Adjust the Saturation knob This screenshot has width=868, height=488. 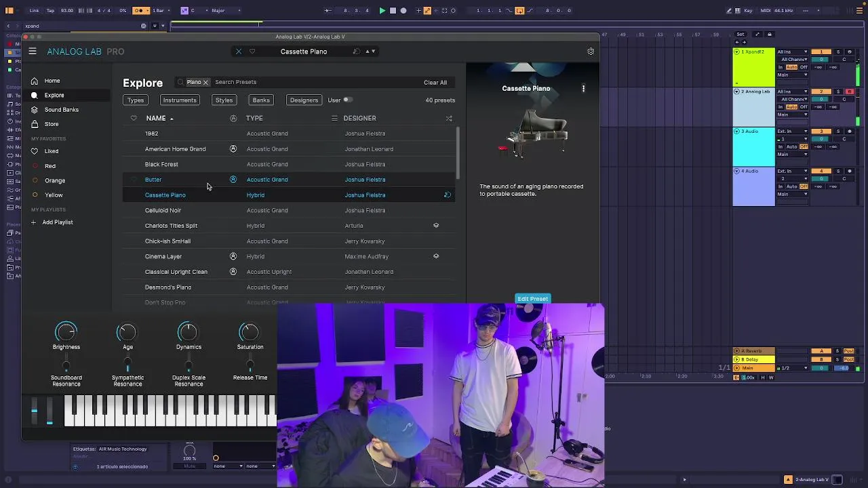(x=249, y=332)
